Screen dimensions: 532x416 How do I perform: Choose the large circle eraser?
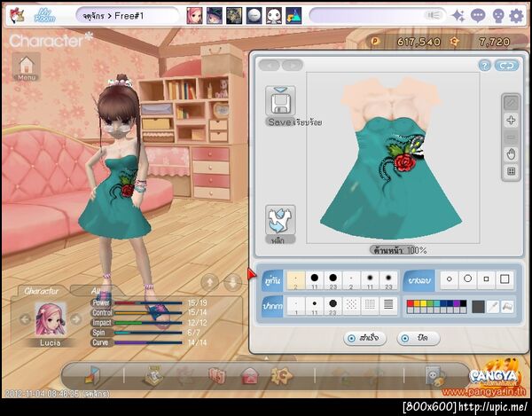(467, 279)
